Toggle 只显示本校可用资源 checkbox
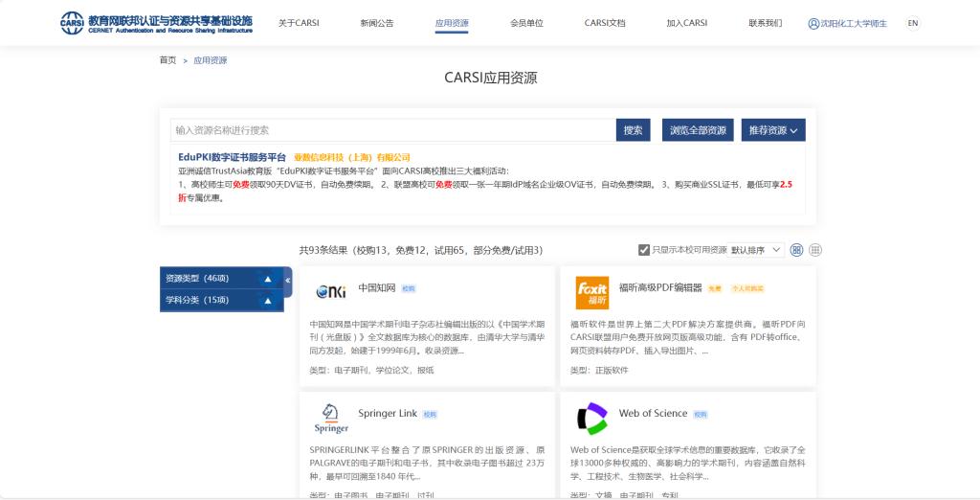Viewport: 980px width, 500px height. pos(644,250)
